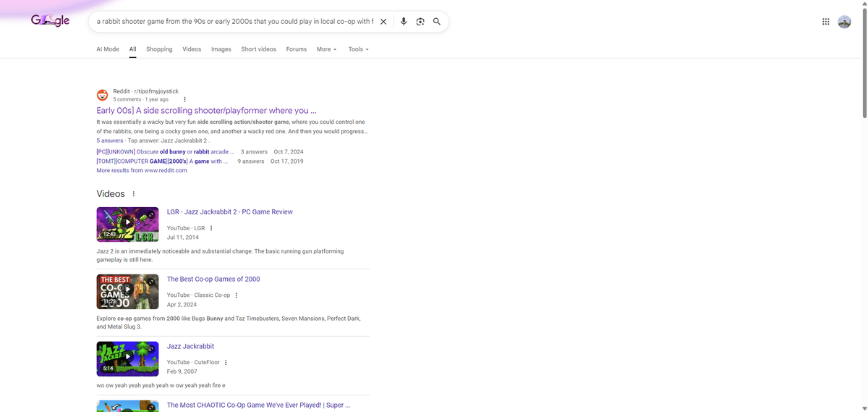Open '[PC][UNKOWN] Obscure old bunny or rabbit arcade' link

[x=166, y=152]
